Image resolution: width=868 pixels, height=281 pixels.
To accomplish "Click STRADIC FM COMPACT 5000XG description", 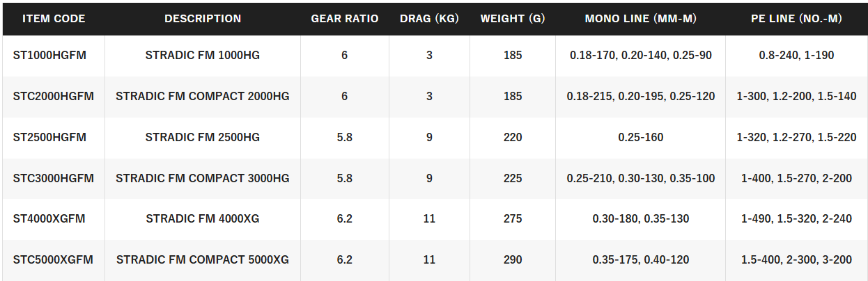I will (203, 259).
